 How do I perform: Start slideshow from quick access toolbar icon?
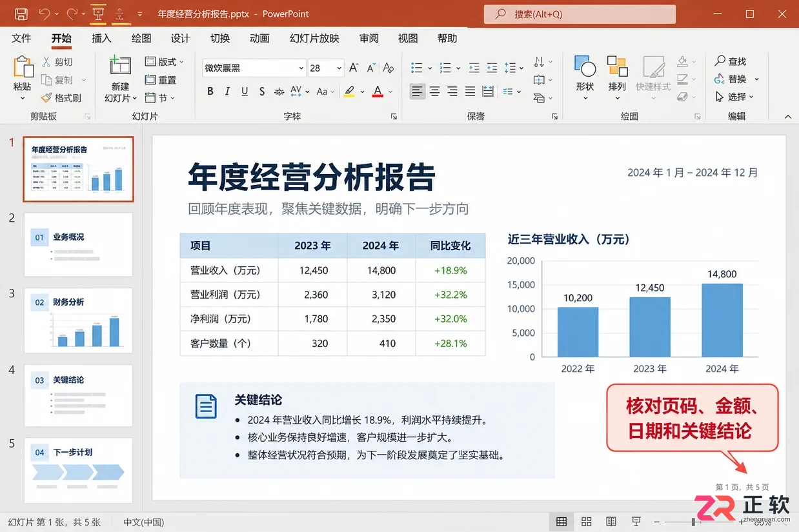tap(98, 14)
